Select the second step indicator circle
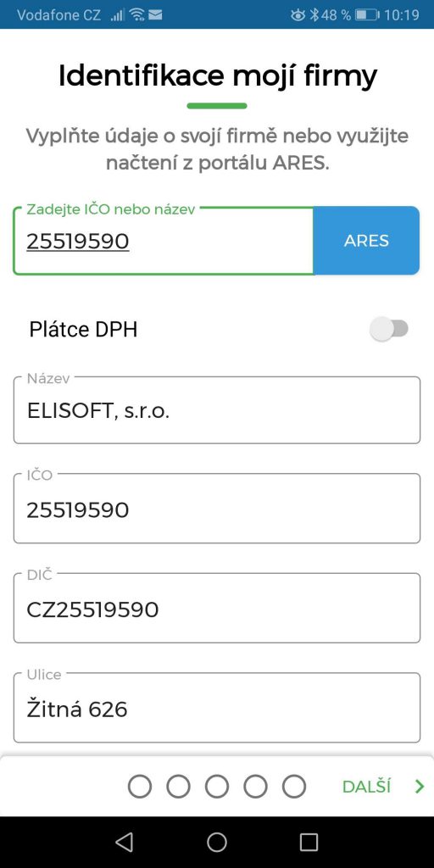Screen dimensions: 434x868 pyautogui.click(x=178, y=786)
